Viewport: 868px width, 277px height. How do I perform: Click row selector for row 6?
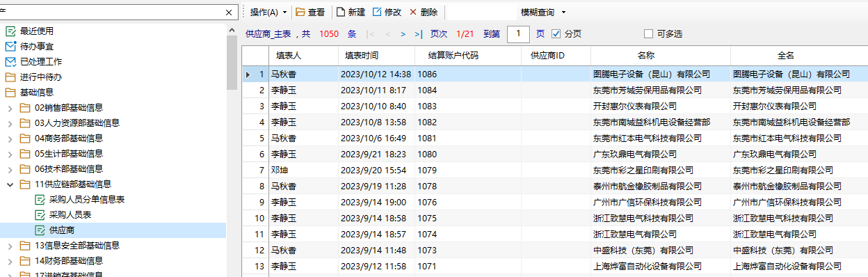255,154
